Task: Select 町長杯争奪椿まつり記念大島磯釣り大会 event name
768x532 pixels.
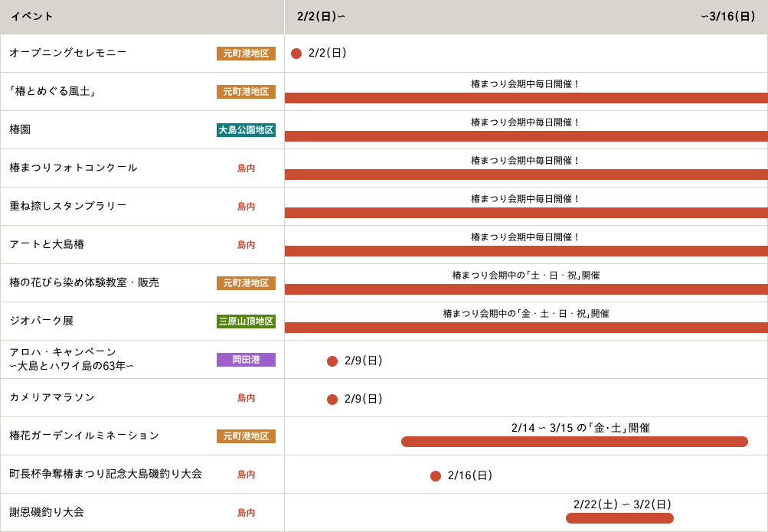Action: (x=106, y=473)
